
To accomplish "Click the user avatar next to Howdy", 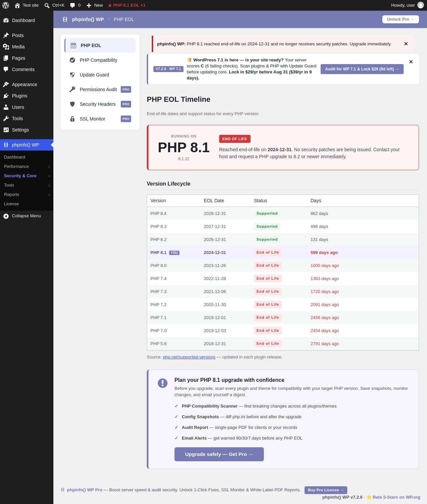I will (421, 5).
